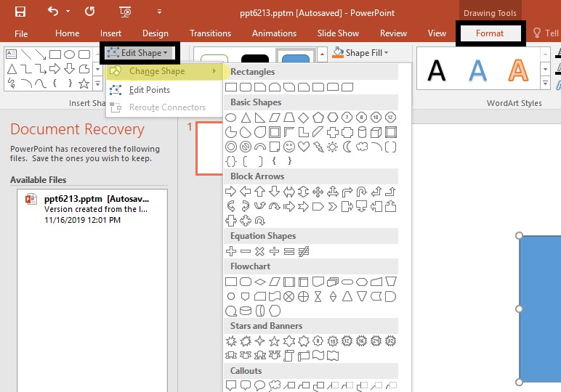Image resolution: width=561 pixels, height=392 pixels.
Task: Select the star shape in Insert Shapes gallery
Action: click(x=84, y=83)
